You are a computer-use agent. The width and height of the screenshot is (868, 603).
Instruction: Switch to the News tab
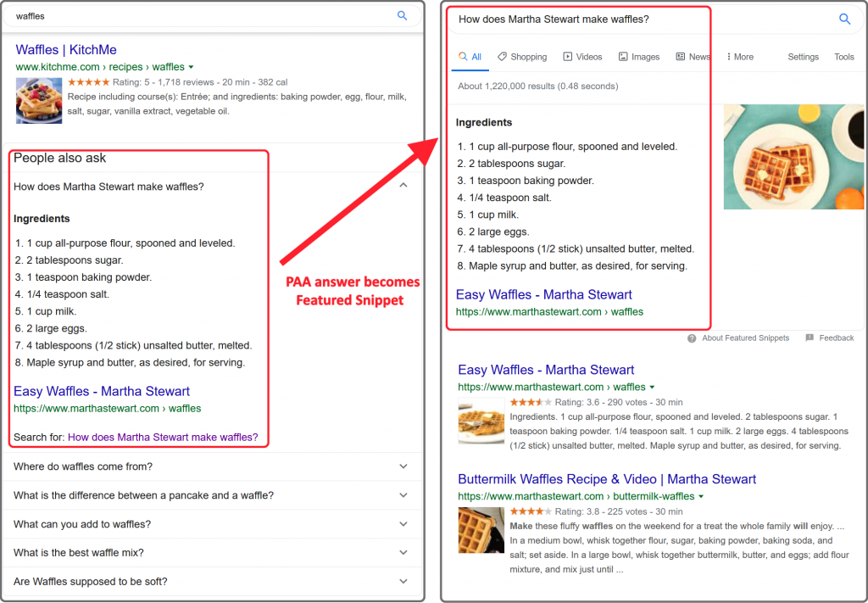[692, 57]
